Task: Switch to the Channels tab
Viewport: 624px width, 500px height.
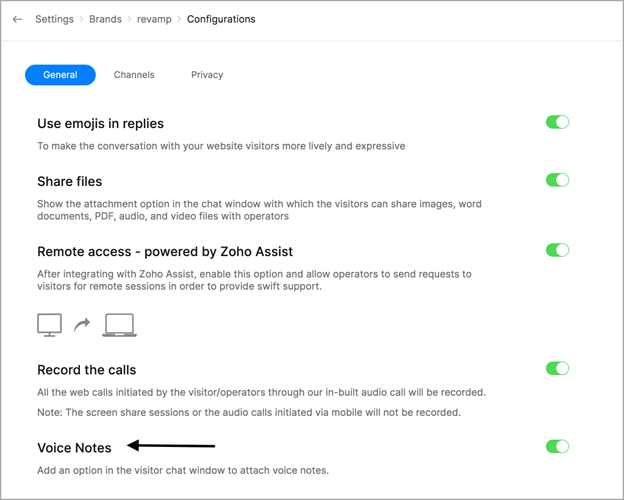Action: pyautogui.click(x=134, y=75)
